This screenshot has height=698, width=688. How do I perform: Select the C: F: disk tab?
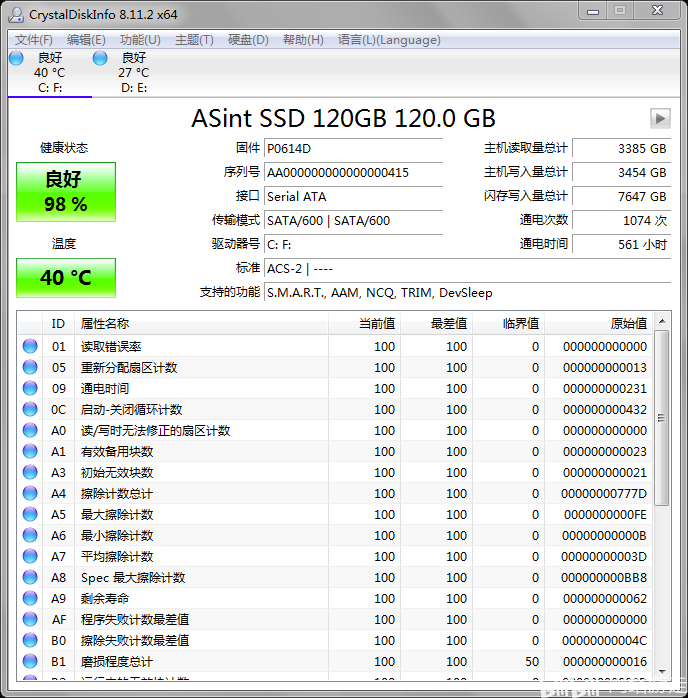pyautogui.click(x=50, y=73)
